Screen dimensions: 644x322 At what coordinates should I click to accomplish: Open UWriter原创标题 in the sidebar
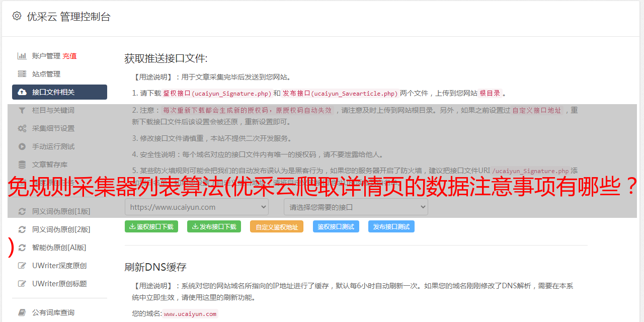tap(59, 284)
